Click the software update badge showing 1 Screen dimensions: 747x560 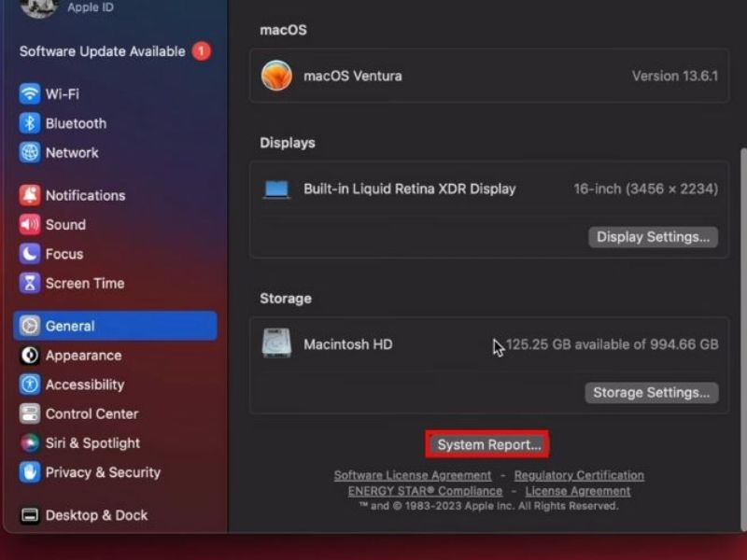point(202,51)
